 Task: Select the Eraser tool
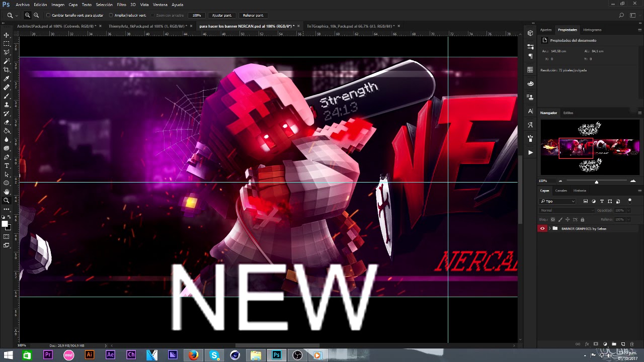(x=7, y=122)
